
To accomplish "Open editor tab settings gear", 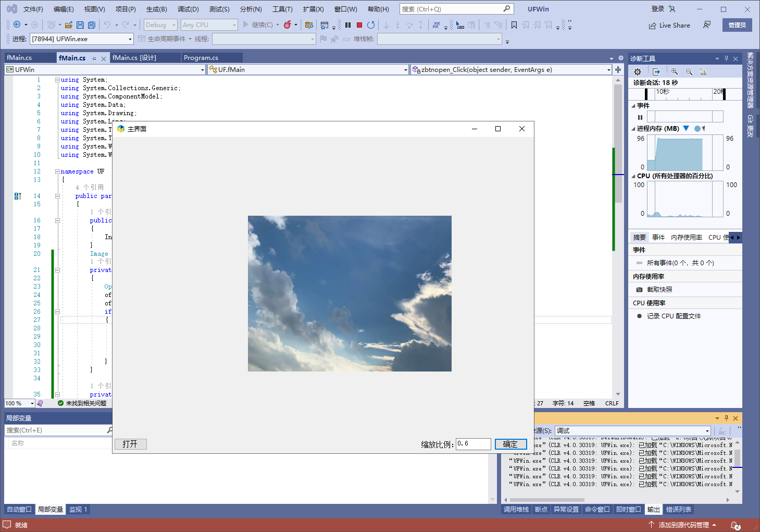I will (621, 58).
